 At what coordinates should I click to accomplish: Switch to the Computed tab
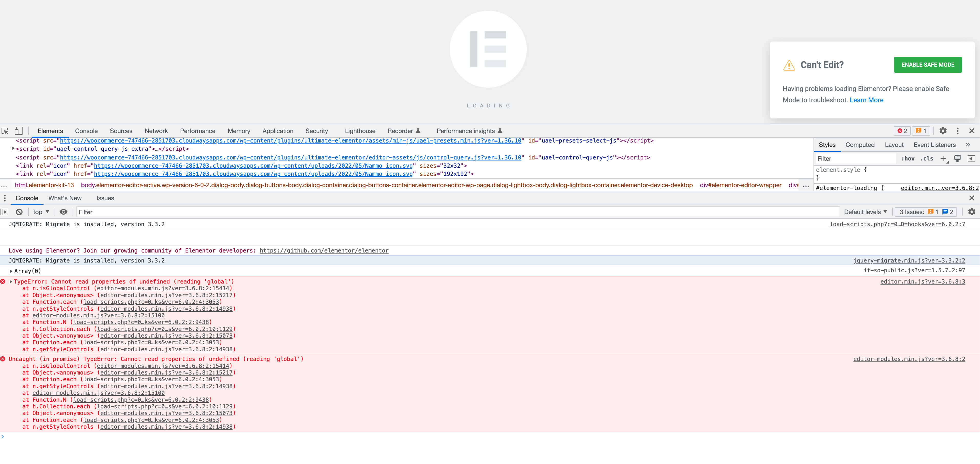pyautogui.click(x=860, y=145)
